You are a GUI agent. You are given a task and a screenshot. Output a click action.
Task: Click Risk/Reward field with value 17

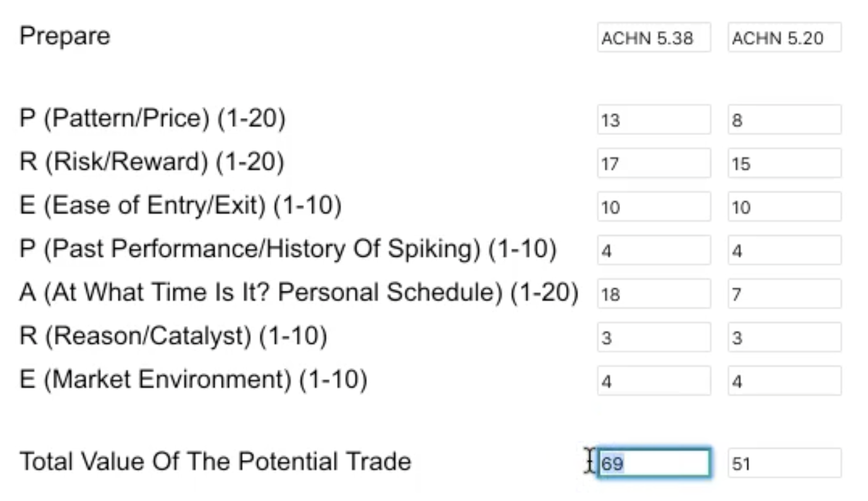click(x=654, y=163)
